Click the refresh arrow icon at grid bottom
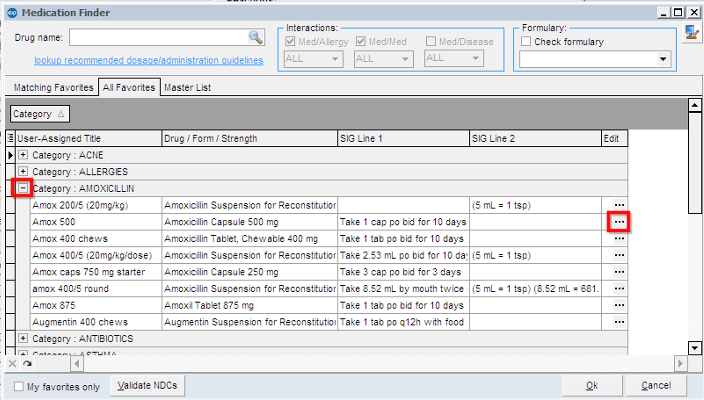The image size is (704, 400). click(27, 364)
